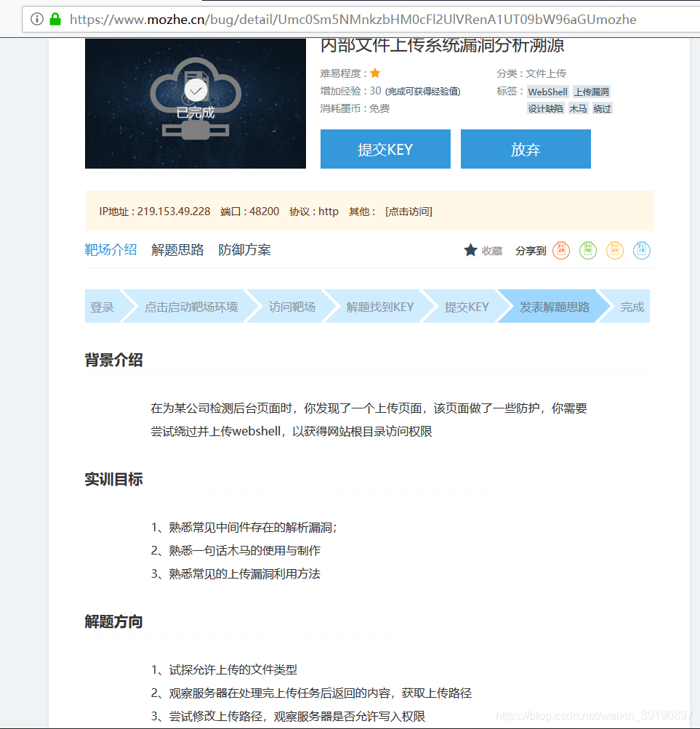Click the orange difficulty star
The image size is (700, 729).
click(375, 73)
